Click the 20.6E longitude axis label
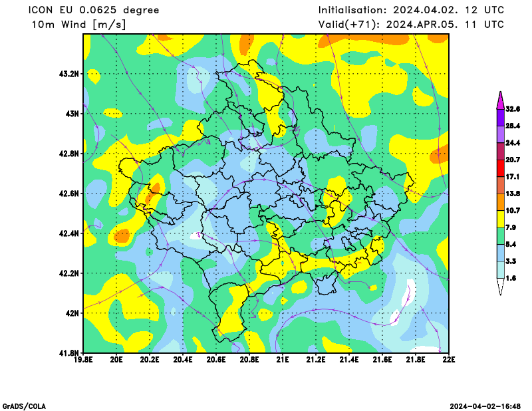 point(216,359)
